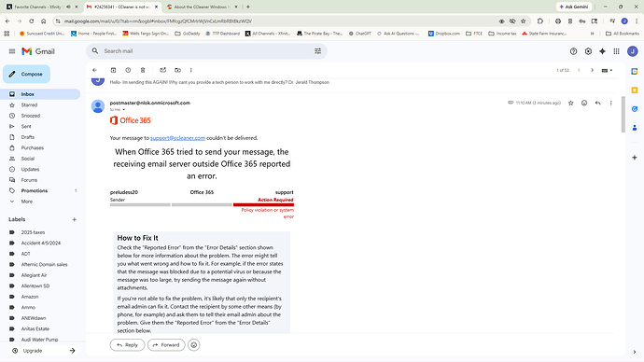Open Gmail support help icon
Image resolution: width=644 pixels, height=362 pixels.
click(573, 51)
